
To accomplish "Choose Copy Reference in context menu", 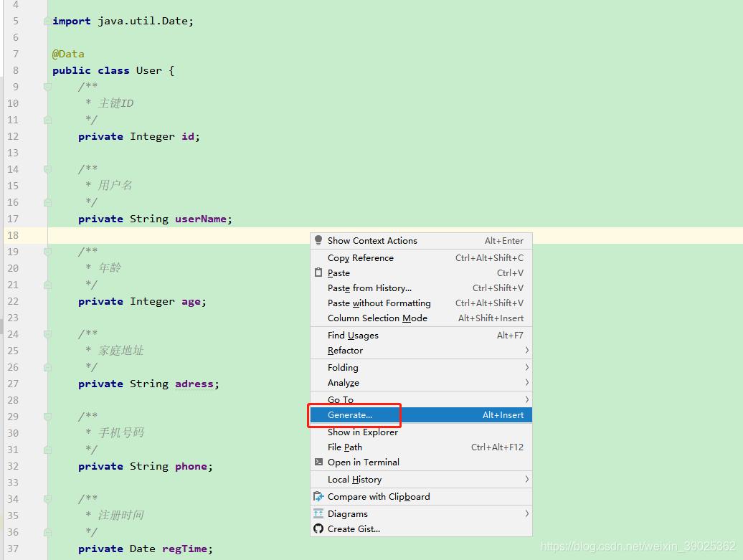I will coord(360,257).
